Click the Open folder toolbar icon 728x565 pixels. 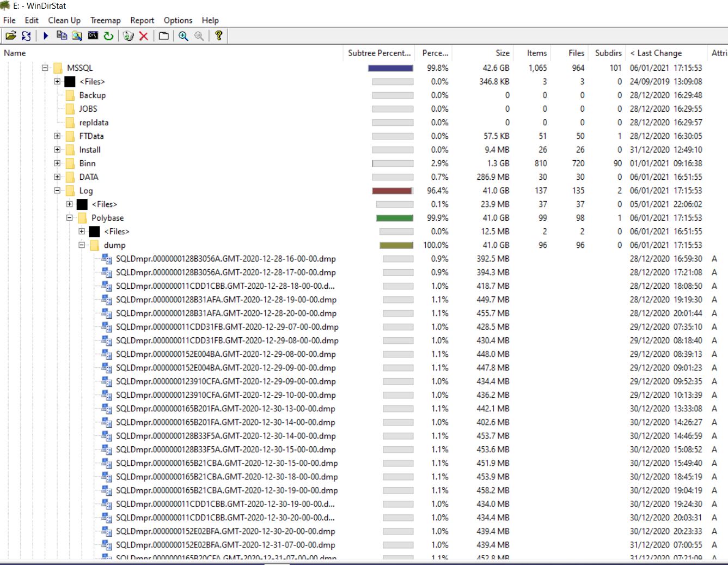(10, 36)
